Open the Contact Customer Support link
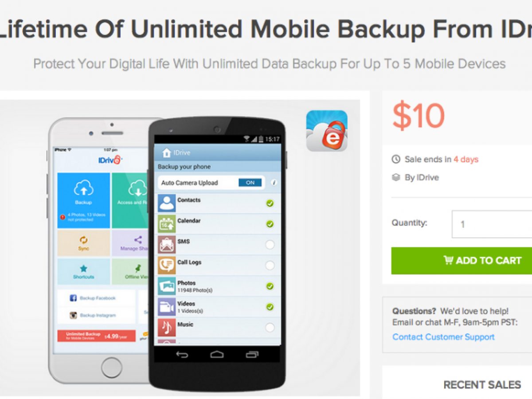This screenshot has width=532, height=399. [443, 337]
